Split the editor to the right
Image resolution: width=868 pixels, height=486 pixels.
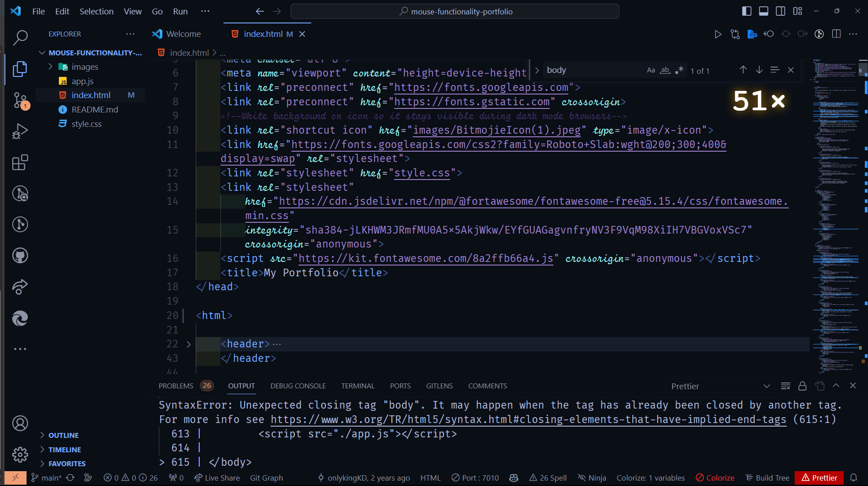[836, 34]
